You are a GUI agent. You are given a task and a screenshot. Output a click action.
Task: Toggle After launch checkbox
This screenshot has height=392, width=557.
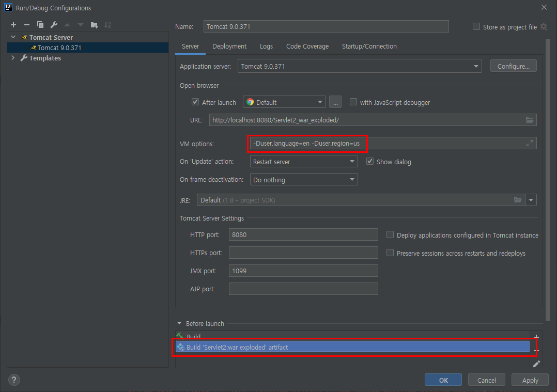195,102
